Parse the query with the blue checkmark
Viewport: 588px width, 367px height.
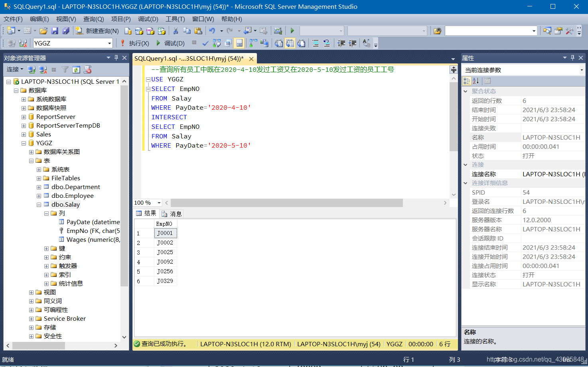[205, 43]
